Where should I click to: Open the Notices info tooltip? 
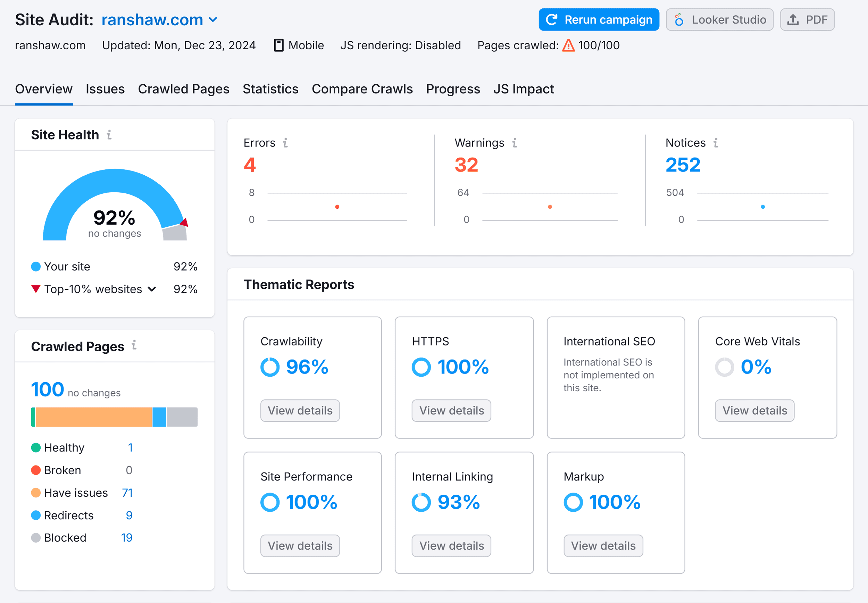pos(716,143)
